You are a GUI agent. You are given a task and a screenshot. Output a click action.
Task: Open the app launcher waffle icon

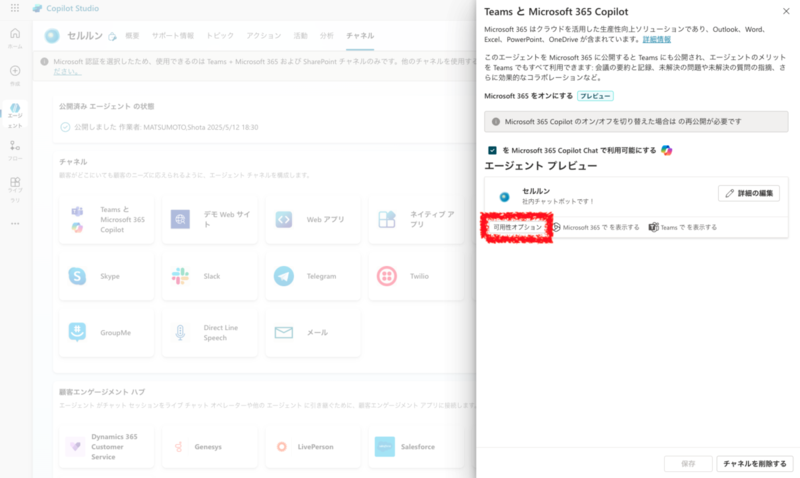(x=15, y=8)
